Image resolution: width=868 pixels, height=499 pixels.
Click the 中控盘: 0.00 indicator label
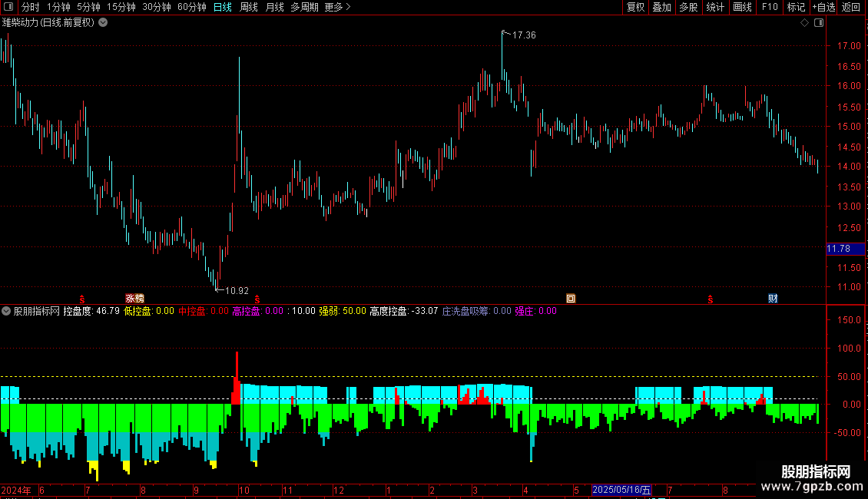tap(203, 311)
